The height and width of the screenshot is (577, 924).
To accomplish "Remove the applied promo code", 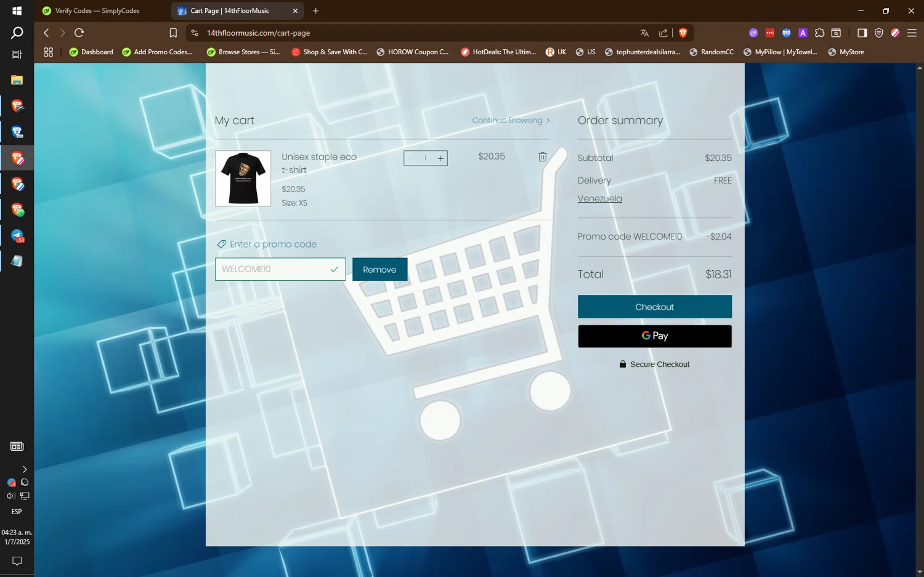I will pyautogui.click(x=379, y=269).
